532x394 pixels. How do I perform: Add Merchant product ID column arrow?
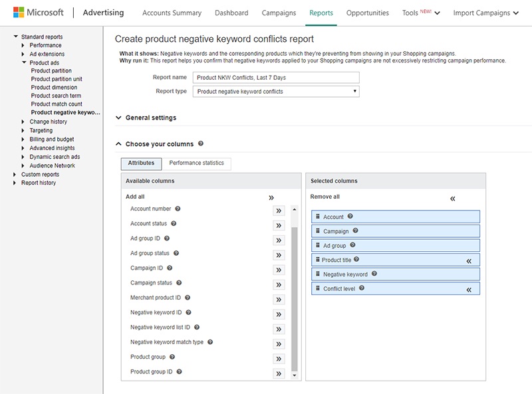click(x=279, y=300)
